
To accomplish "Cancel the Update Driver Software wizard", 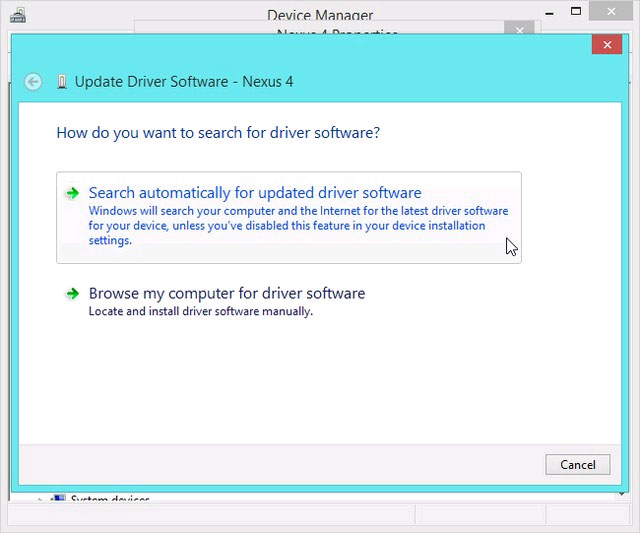I will click(x=578, y=464).
